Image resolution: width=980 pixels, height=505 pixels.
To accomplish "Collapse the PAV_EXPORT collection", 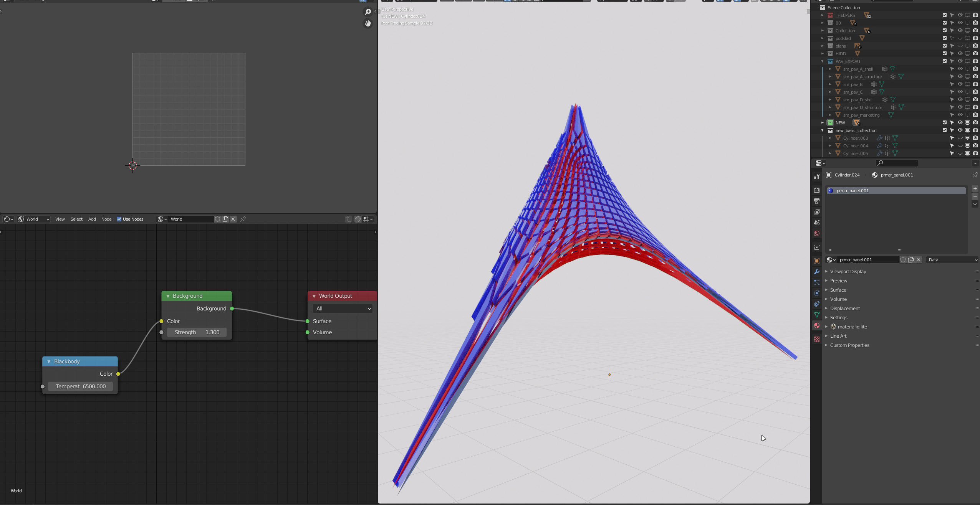I will click(822, 61).
